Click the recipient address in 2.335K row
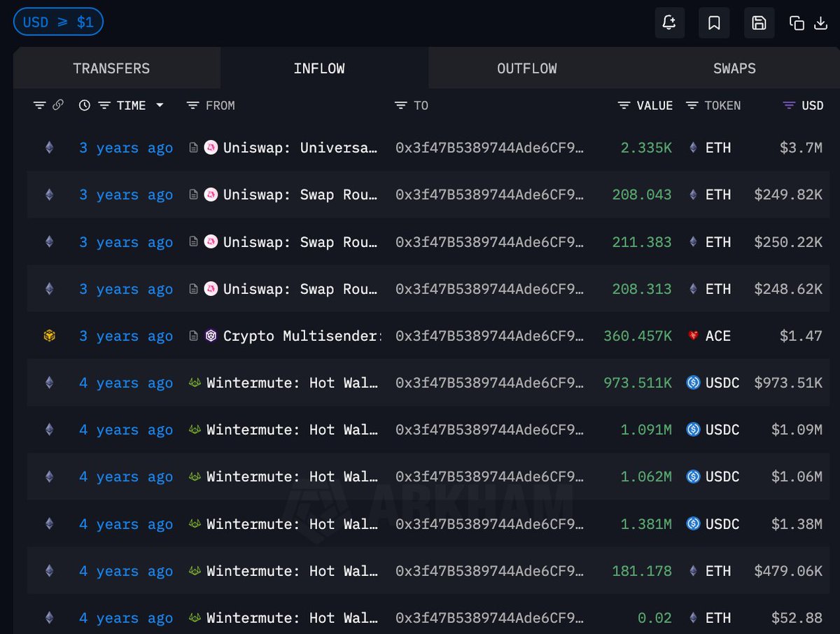This screenshot has height=634, width=840. tap(489, 148)
